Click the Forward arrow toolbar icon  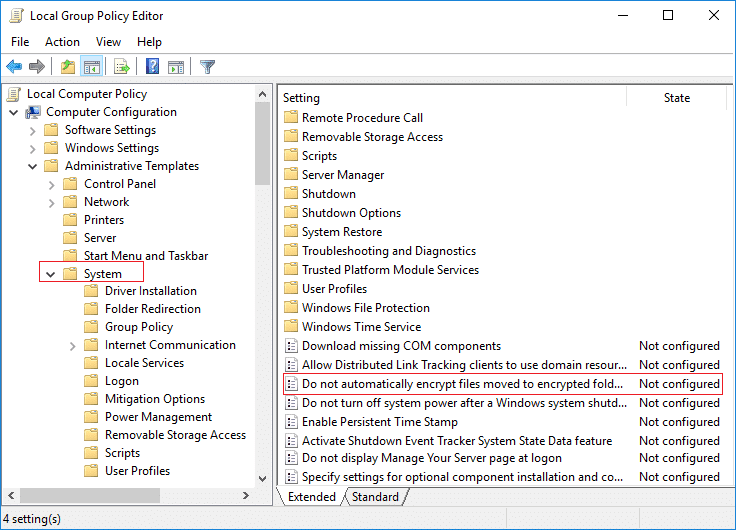pos(37,67)
